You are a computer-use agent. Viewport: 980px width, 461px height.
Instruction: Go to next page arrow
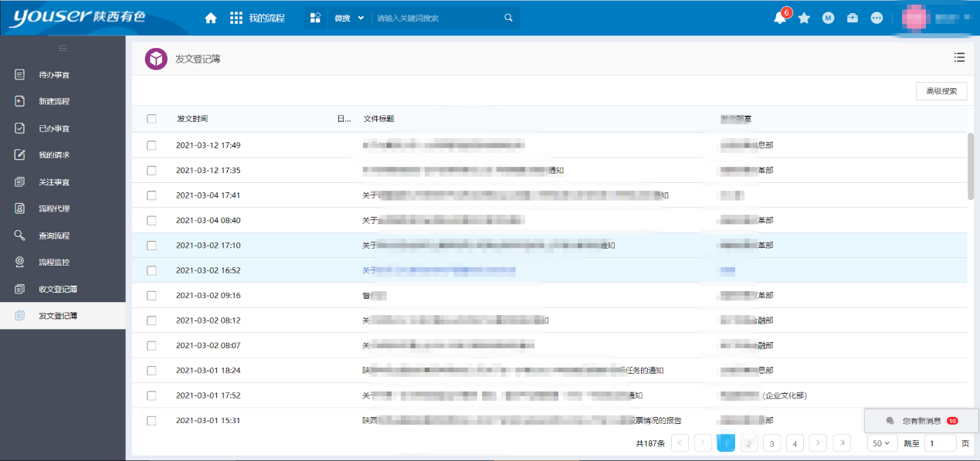[x=818, y=443]
